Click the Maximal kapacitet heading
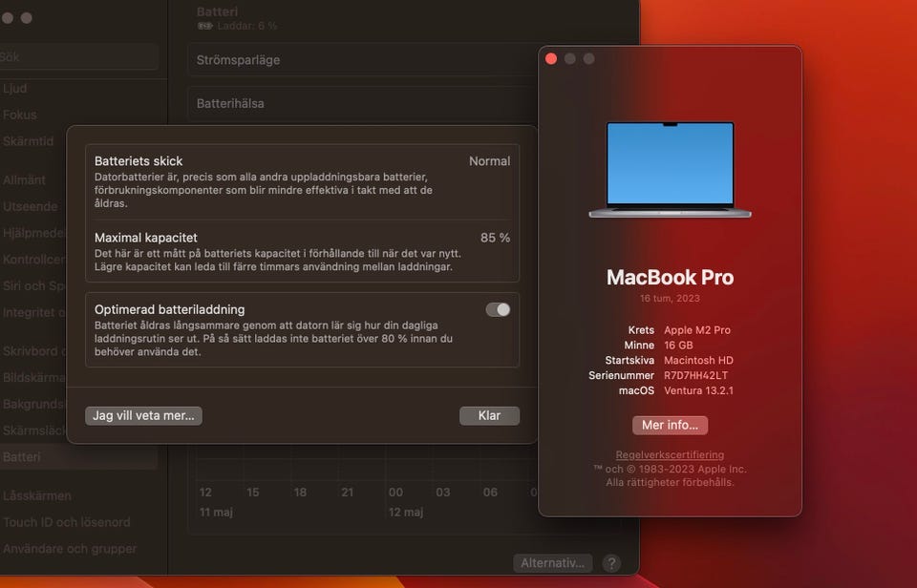Image resolution: width=917 pixels, height=588 pixels. tap(145, 238)
